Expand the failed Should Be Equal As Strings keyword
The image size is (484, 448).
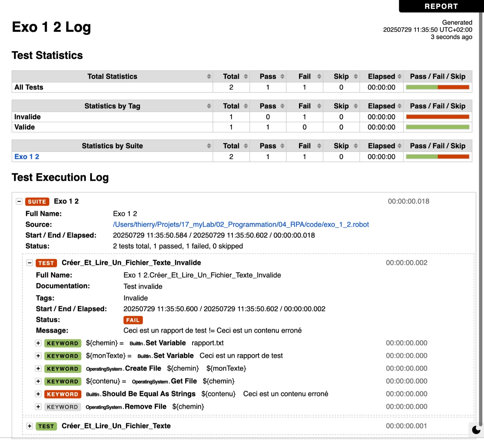(38, 394)
